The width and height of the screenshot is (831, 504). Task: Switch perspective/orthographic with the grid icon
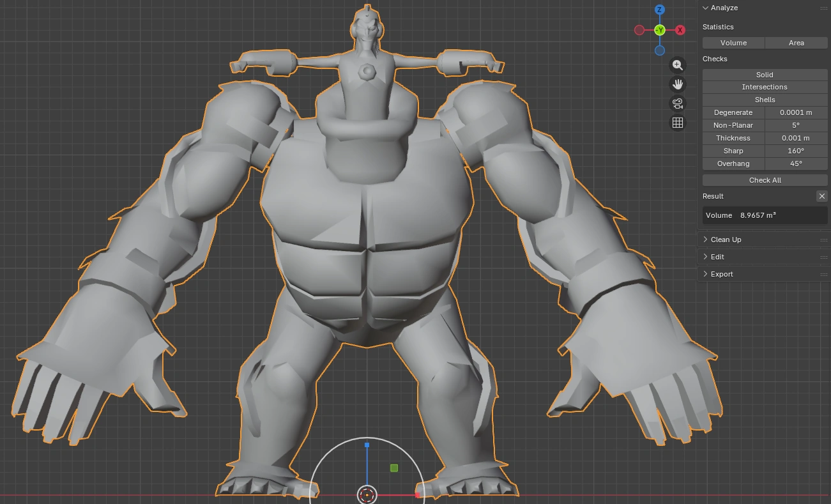(x=678, y=123)
